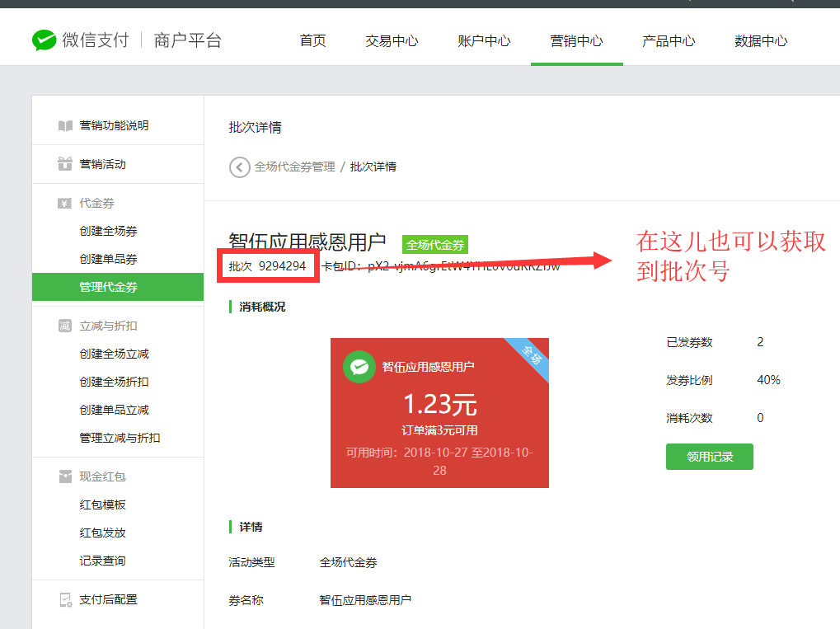Click the red envelope icon beside 现金红包
Image resolution: width=840 pixels, height=629 pixels.
(x=65, y=476)
